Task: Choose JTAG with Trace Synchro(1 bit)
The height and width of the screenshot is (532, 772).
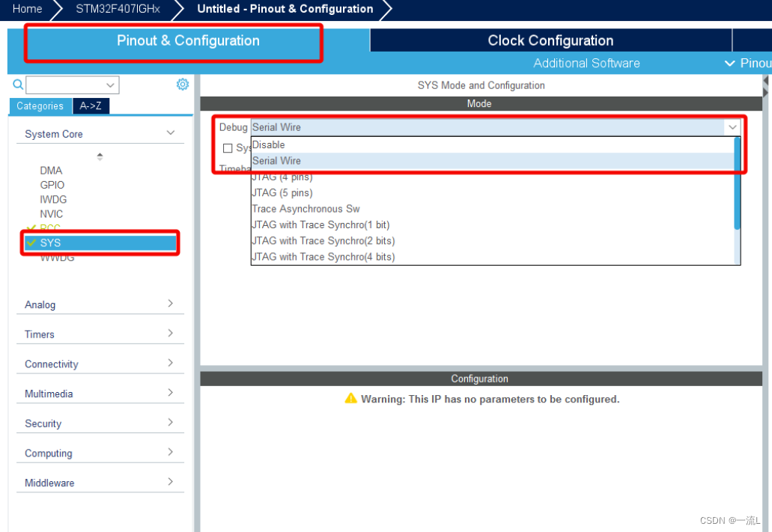Action: [493, 224]
